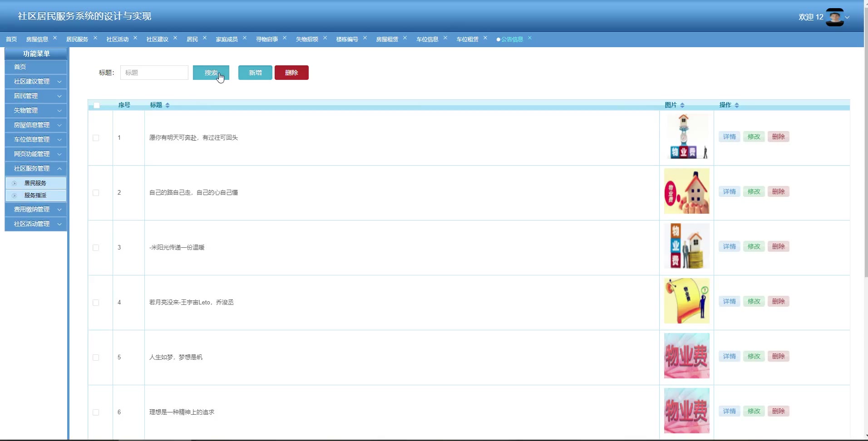Focus the 标题 search input field
Viewport: 868px width, 441px height.
pos(154,73)
